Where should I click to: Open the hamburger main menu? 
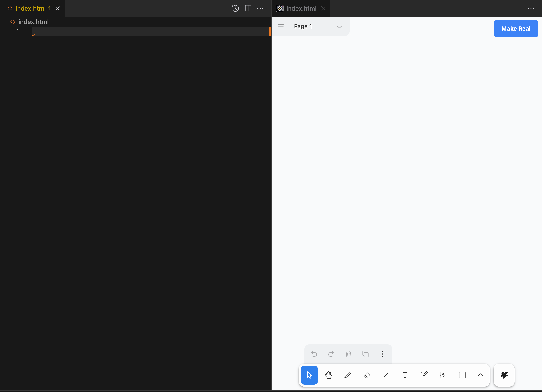pos(281,26)
